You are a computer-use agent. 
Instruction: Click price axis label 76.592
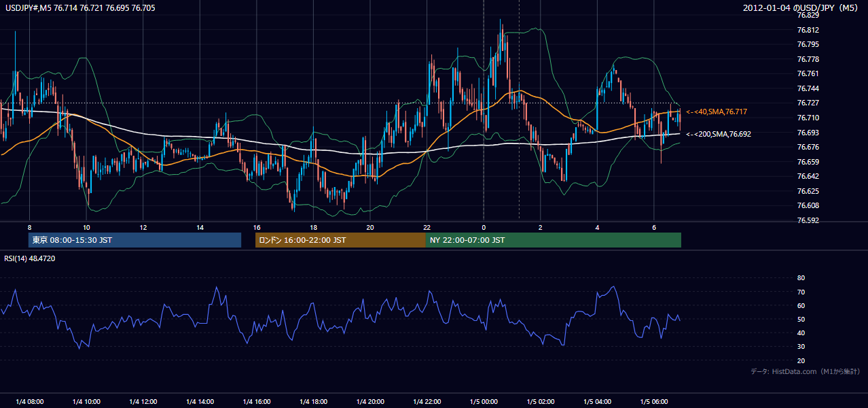[x=809, y=220]
